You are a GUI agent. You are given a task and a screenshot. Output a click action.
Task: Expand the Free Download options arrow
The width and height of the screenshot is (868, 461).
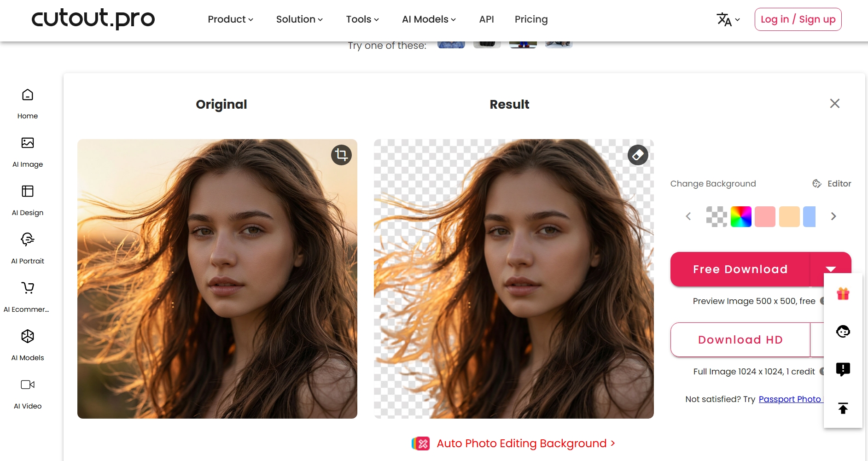pyautogui.click(x=830, y=269)
